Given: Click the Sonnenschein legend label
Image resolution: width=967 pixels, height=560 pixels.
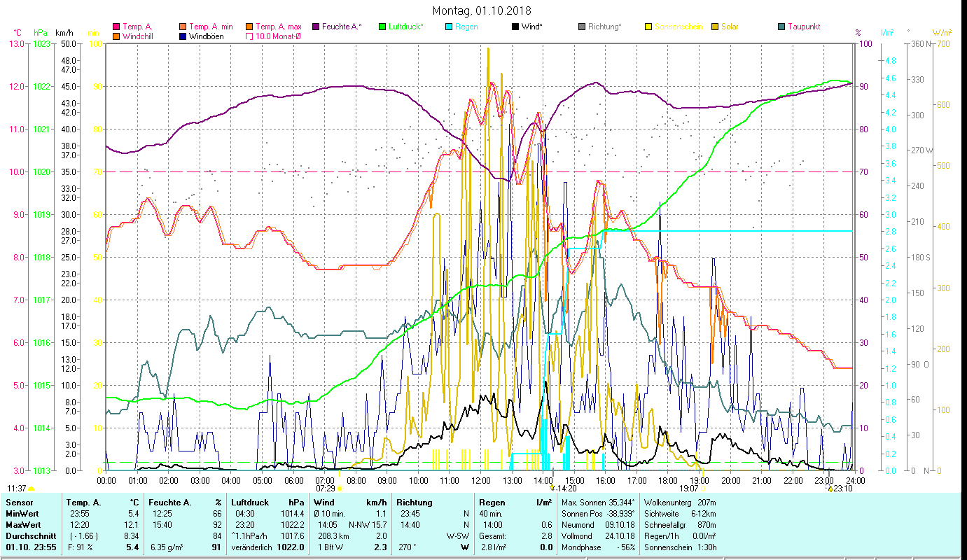Looking at the screenshot, I should pyautogui.click(x=678, y=27).
